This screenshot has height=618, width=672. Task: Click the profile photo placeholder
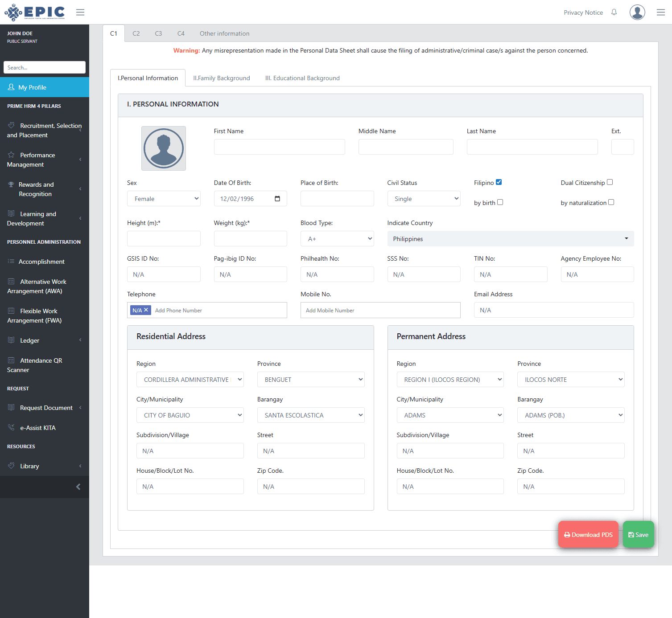tap(164, 148)
